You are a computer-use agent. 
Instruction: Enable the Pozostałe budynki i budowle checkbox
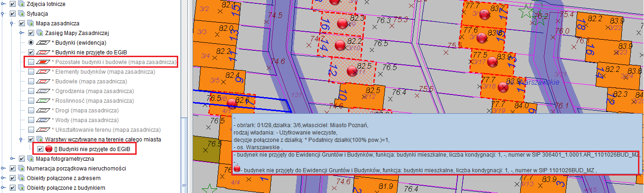click(31, 62)
